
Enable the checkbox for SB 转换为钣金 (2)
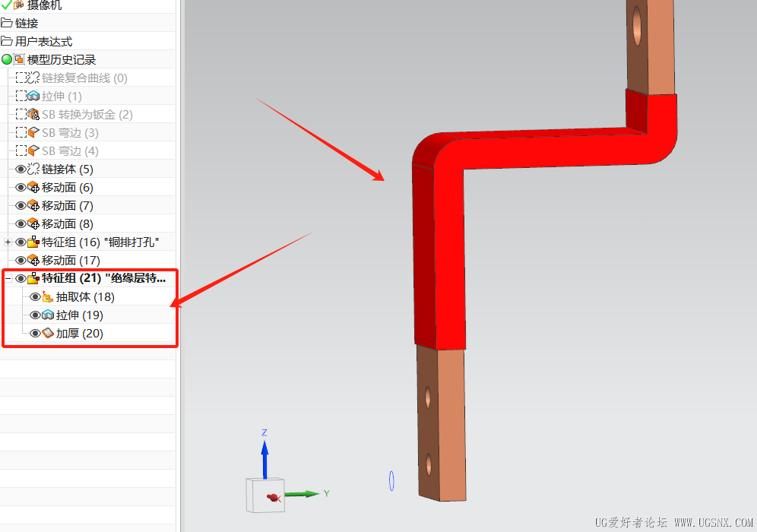(21, 115)
